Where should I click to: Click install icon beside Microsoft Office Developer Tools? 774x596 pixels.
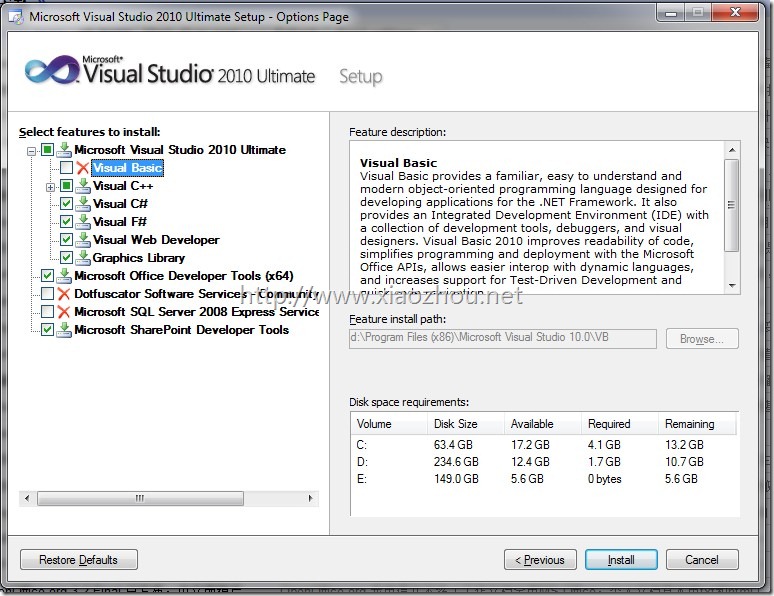(x=64, y=276)
